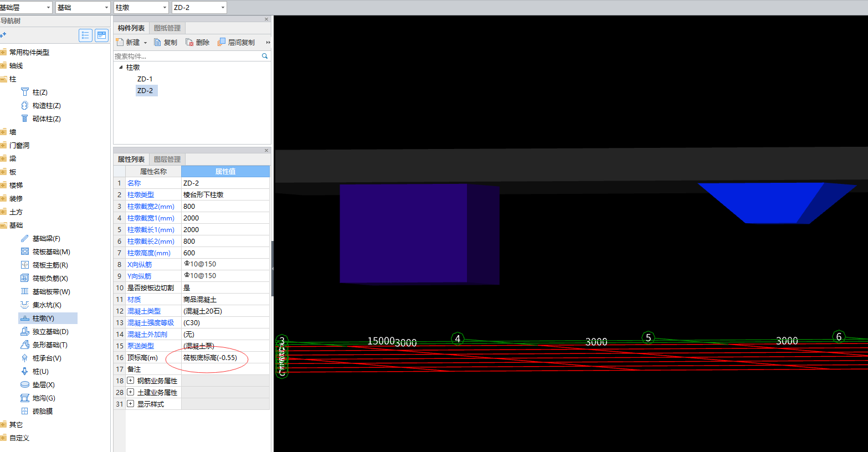Close the property list panel

coord(266,151)
